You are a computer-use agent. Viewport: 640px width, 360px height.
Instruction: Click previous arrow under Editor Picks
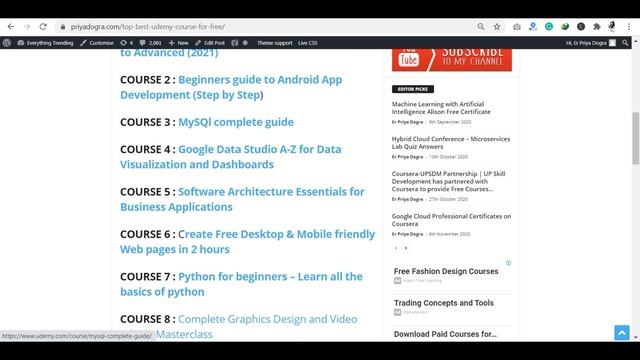[396, 248]
